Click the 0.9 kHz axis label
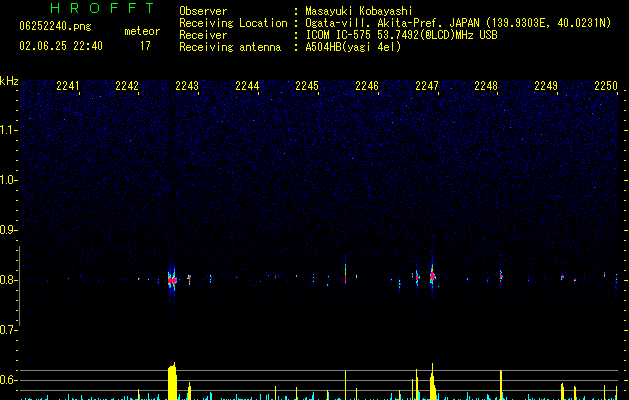 8,230
